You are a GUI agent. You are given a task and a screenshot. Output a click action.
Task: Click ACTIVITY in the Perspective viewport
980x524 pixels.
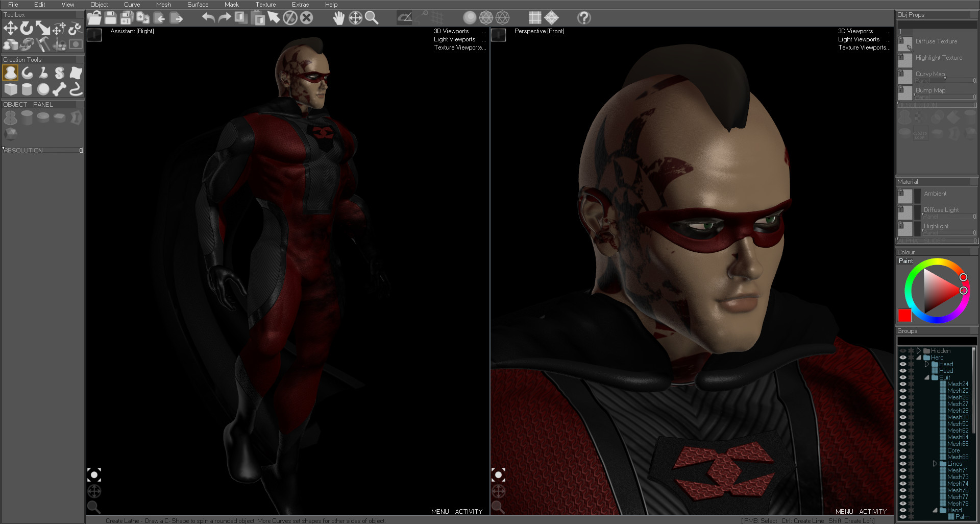873,511
